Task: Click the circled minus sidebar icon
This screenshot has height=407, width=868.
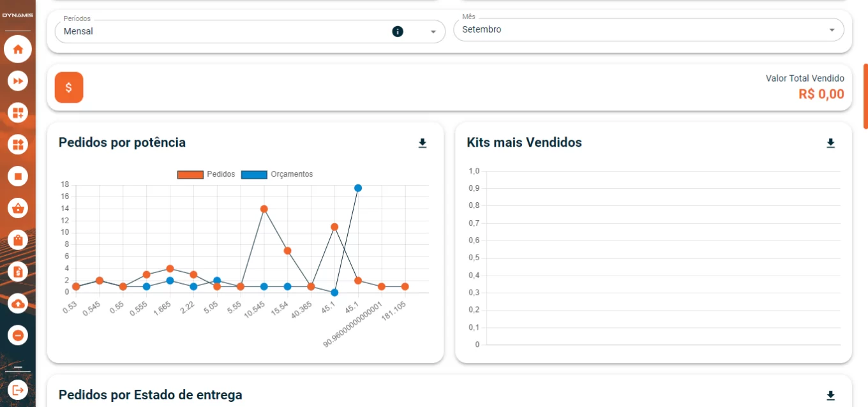Action: (18, 335)
